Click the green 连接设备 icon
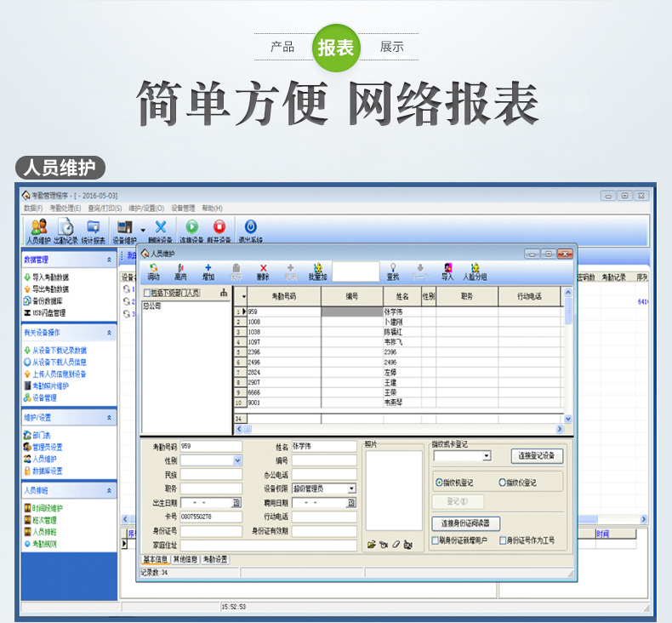Viewport: 672px width, 623px height. point(191,228)
